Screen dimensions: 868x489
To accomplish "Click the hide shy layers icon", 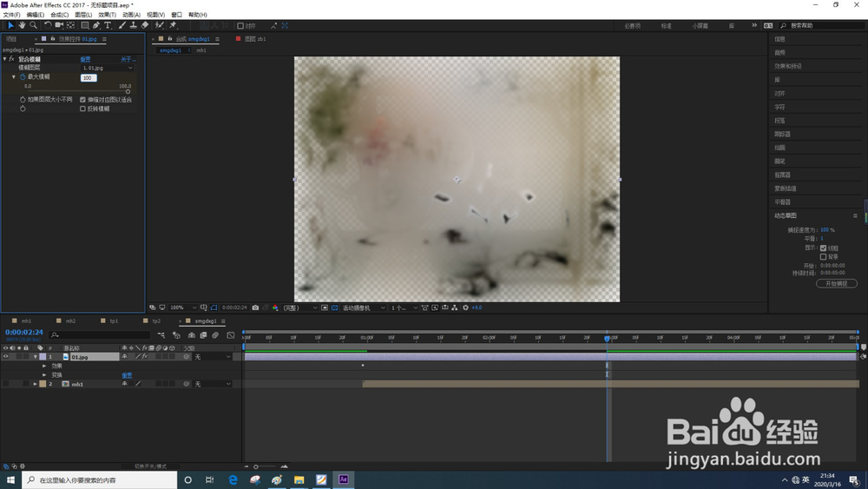I will (x=192, y=335).
